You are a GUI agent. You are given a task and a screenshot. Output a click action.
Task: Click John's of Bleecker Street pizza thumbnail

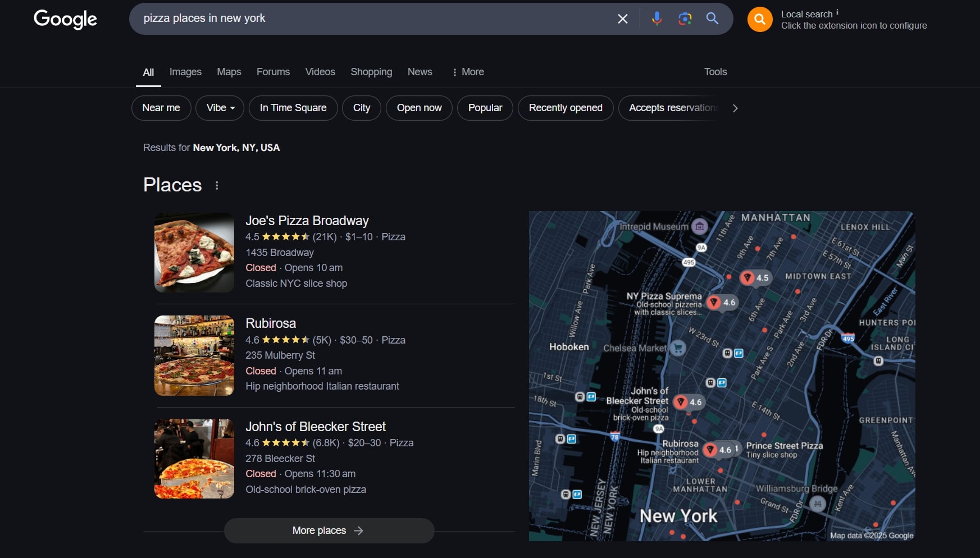[194, 459]
